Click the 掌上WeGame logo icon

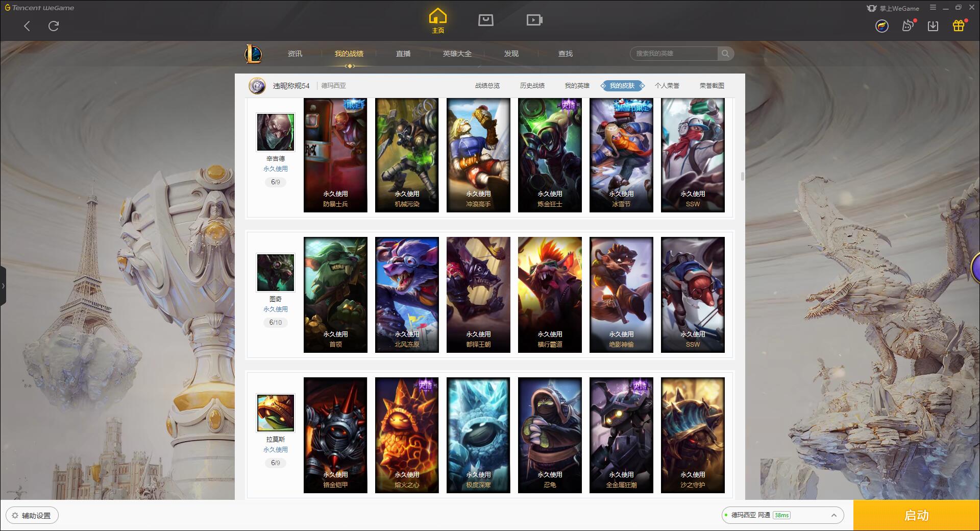871,8
